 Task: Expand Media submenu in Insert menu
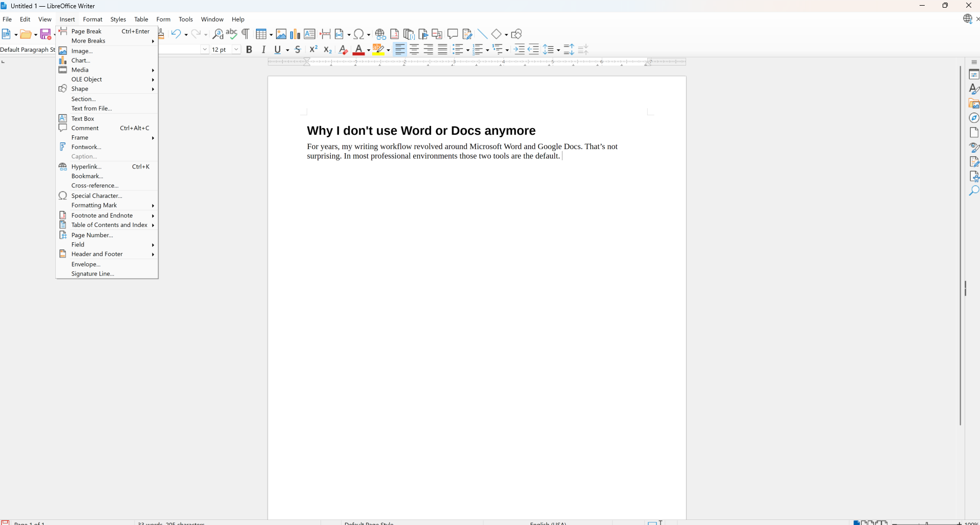coord(106,70)
